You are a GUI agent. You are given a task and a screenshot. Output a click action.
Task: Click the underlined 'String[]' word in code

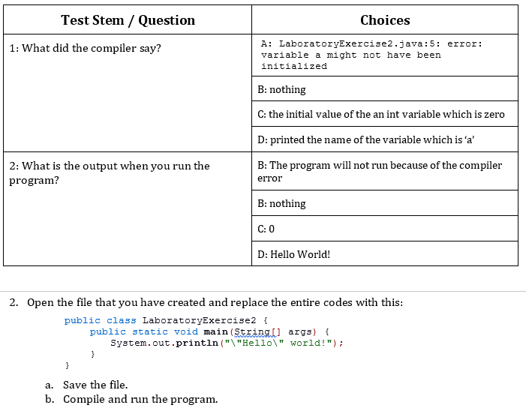tap(257, 331)
